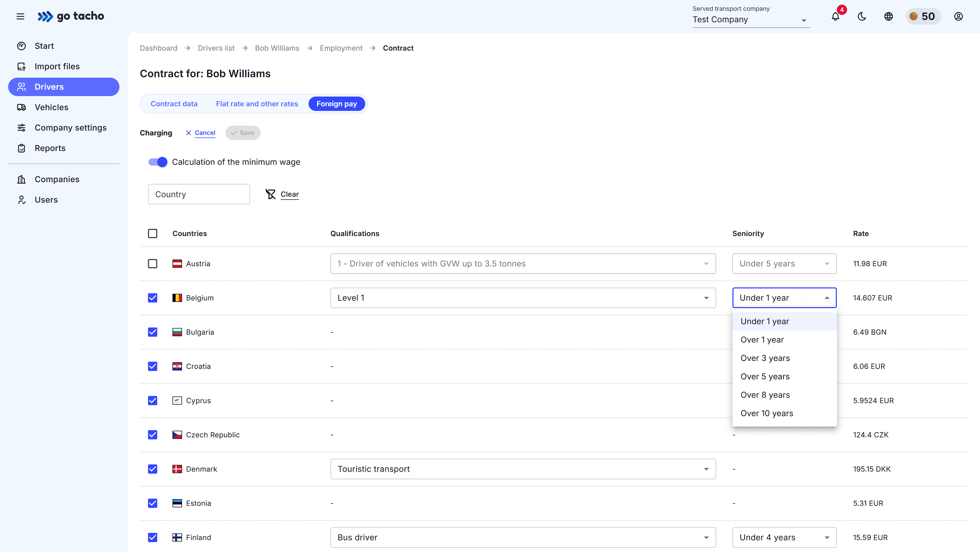
Task: Click the Bulgaria flag icon
Action: pyautogui.click(x=177, y=332)
